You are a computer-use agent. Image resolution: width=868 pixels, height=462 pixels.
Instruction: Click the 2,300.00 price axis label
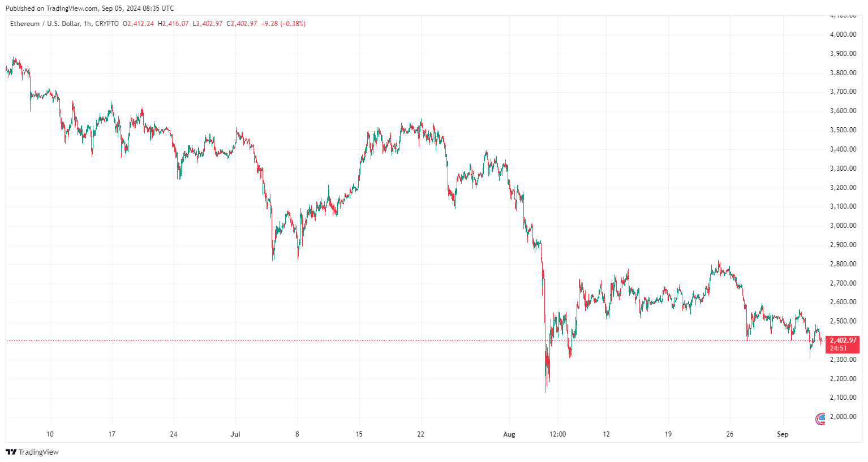point(843,360)
